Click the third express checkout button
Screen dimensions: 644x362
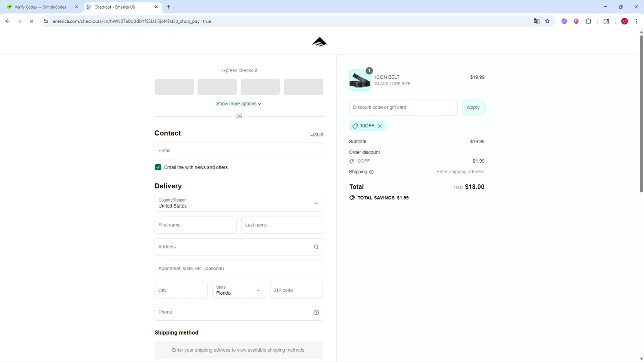[x=260, y=87]
